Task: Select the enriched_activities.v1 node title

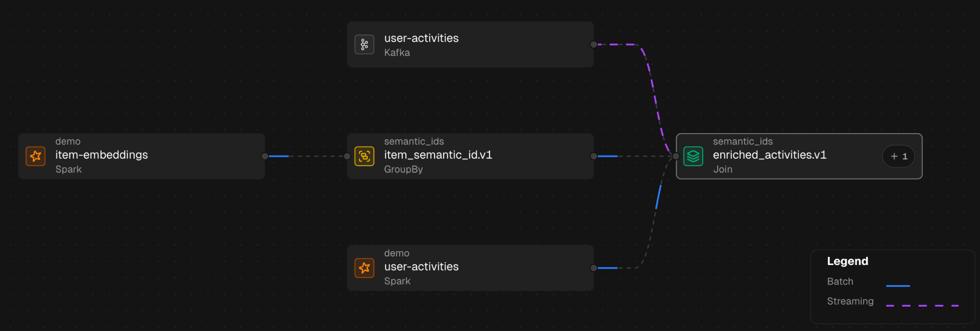Action: [769, 155]
